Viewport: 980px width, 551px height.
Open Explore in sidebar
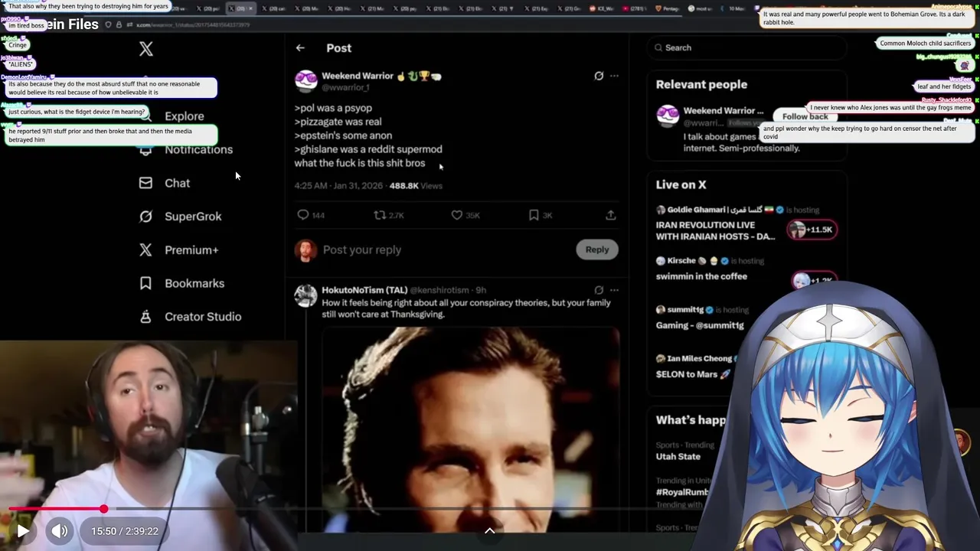pyautogui.click(x=185, y=116)
